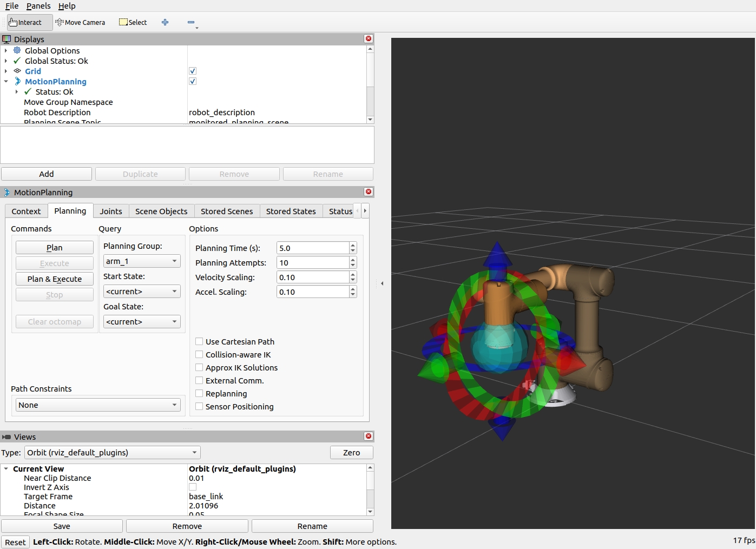Open the Goal State dropdown
The width and height of the screenshot is (756, 549).
tap(142, 322)
